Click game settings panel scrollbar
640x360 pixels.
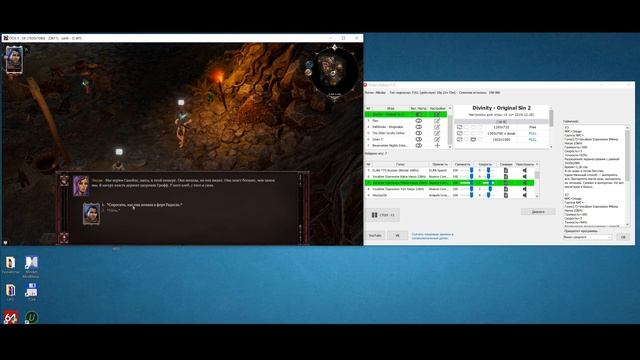point(551,127)
